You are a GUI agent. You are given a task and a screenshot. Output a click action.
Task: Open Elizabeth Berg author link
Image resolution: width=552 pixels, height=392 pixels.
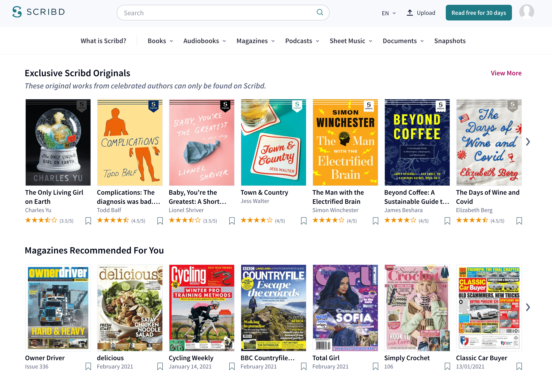click(474, 210)
